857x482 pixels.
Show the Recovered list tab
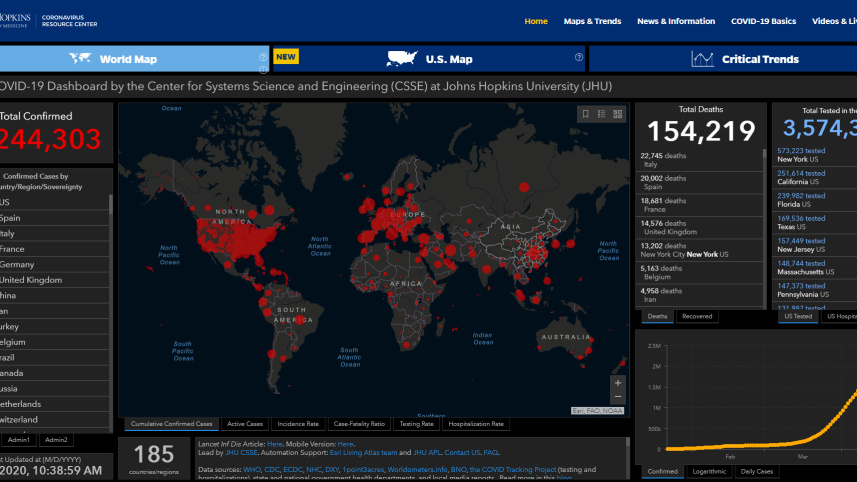(696, 316)
